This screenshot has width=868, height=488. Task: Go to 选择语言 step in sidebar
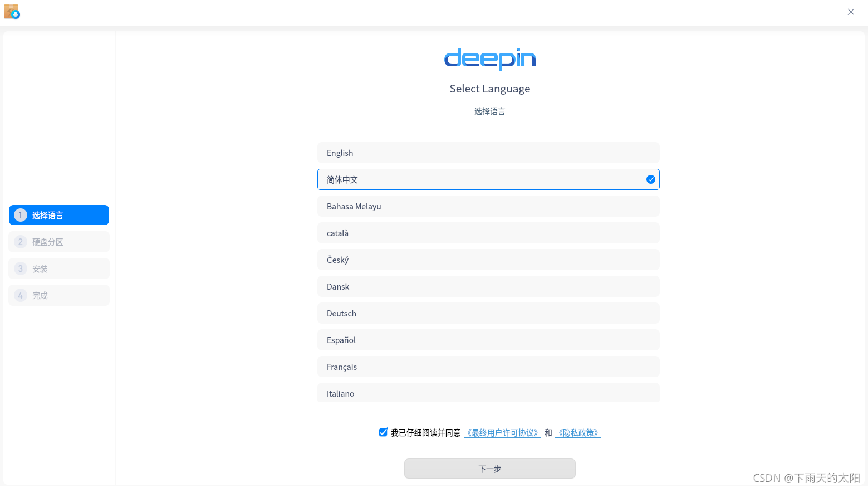click(59, 215)
